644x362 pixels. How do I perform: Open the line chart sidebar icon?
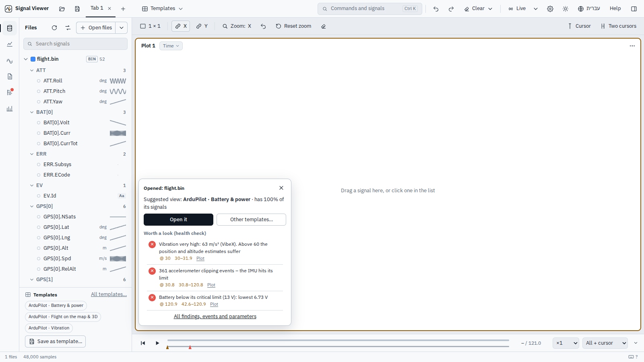click(10, 44)
